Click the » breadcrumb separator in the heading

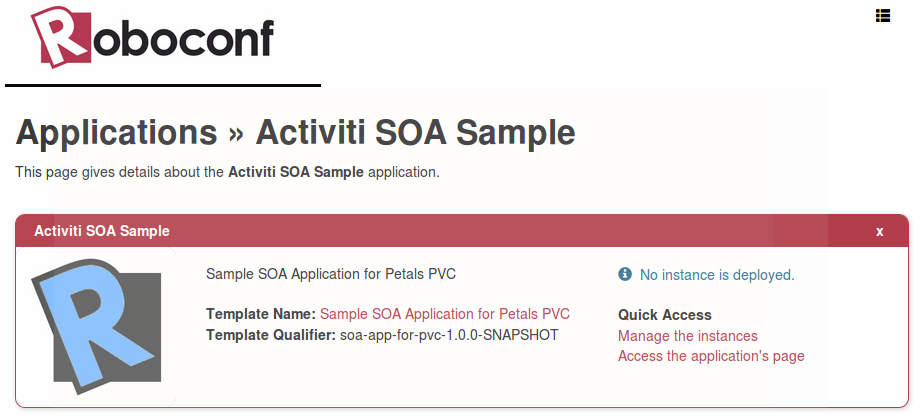tap(236, 133)
